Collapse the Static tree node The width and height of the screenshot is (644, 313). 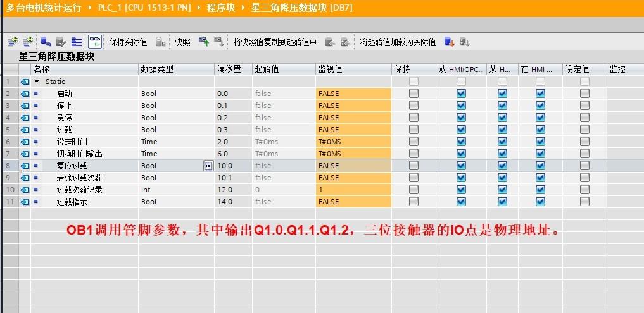coord(37,81)
